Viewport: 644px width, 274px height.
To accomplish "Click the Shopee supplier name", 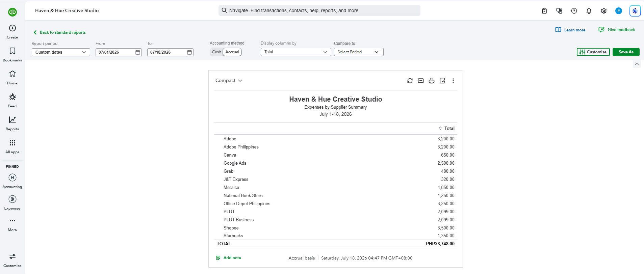I will (x=231, y=228).
